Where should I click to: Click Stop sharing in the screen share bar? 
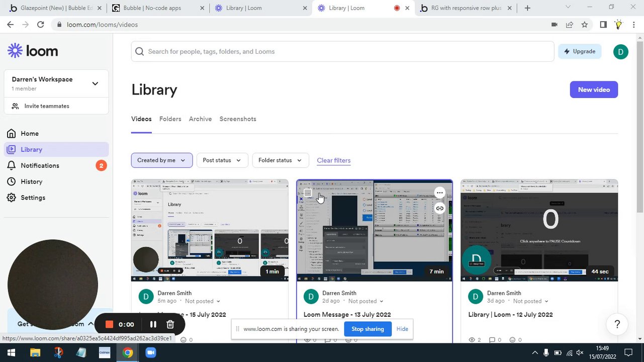pyautogui.click(x=367, y=329)
